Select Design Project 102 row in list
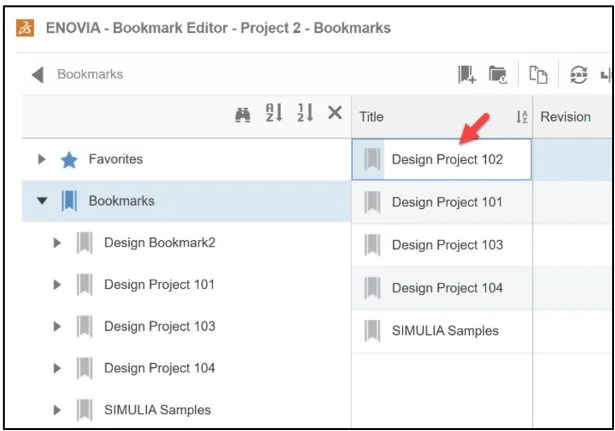This screenshot has height=431, width=615. pyautogui.click(x=446, y=159)
